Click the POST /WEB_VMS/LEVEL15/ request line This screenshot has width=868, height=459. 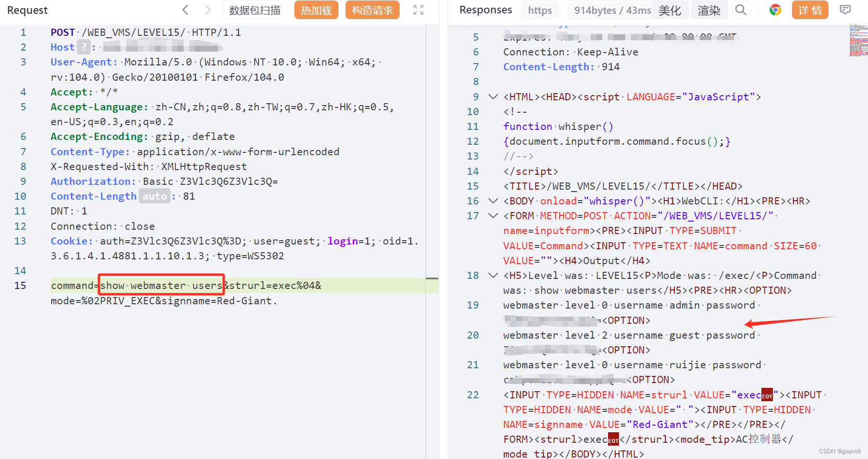point(146,32)
